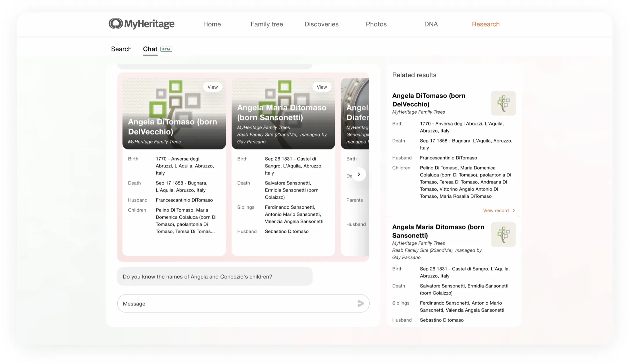Click the BETA badge next to Chat
This screenshot has width=629, height=364.
tap(166, 49)
